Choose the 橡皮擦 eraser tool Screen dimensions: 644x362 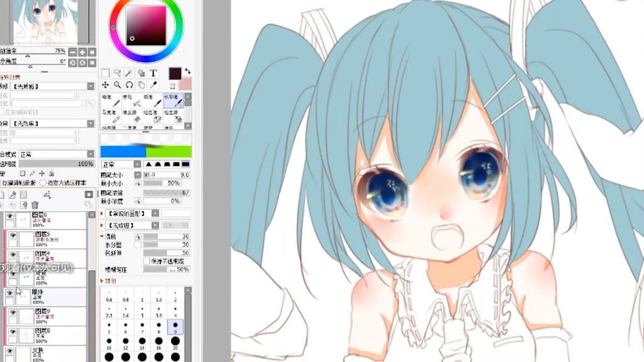132,116
